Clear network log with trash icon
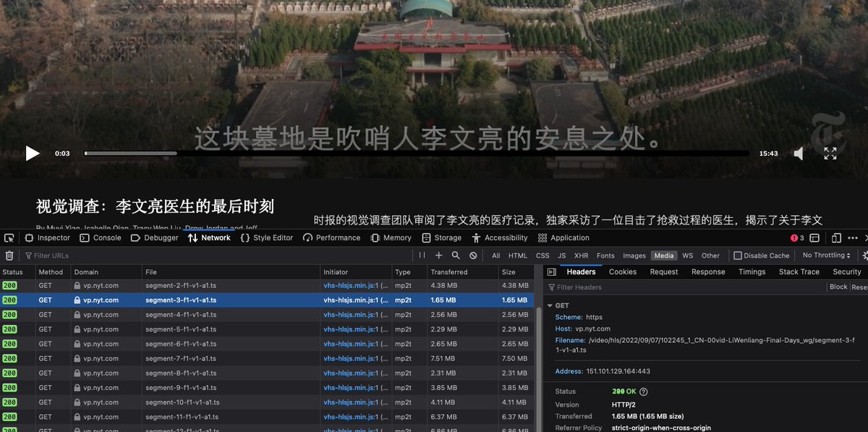Image resolution: width=868 pixels, height=432 pixels. tap(9, 255)
